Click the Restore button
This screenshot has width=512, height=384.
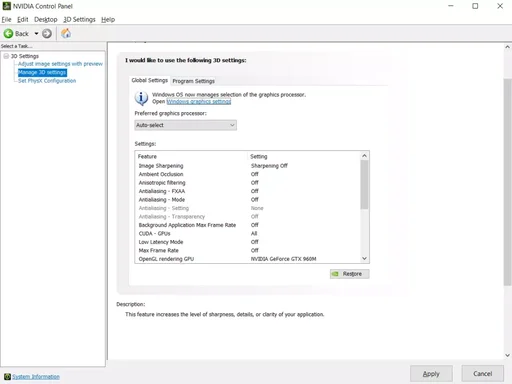(350, 274)
